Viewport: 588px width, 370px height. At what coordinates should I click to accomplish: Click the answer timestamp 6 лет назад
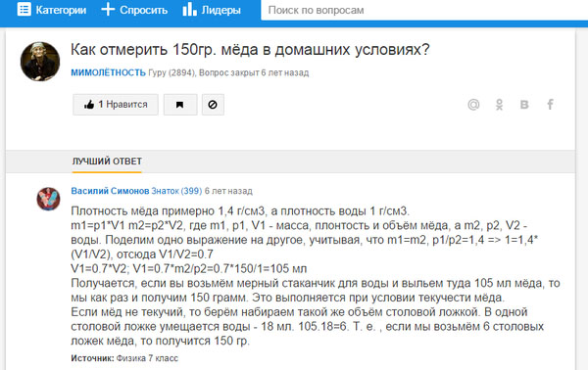coord(228,191)
